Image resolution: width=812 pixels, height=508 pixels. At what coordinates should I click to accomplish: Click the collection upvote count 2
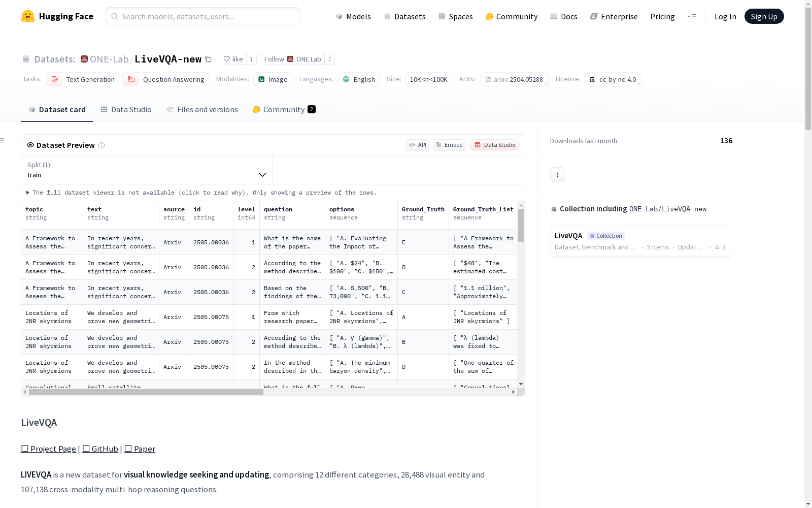coord(720,247)
